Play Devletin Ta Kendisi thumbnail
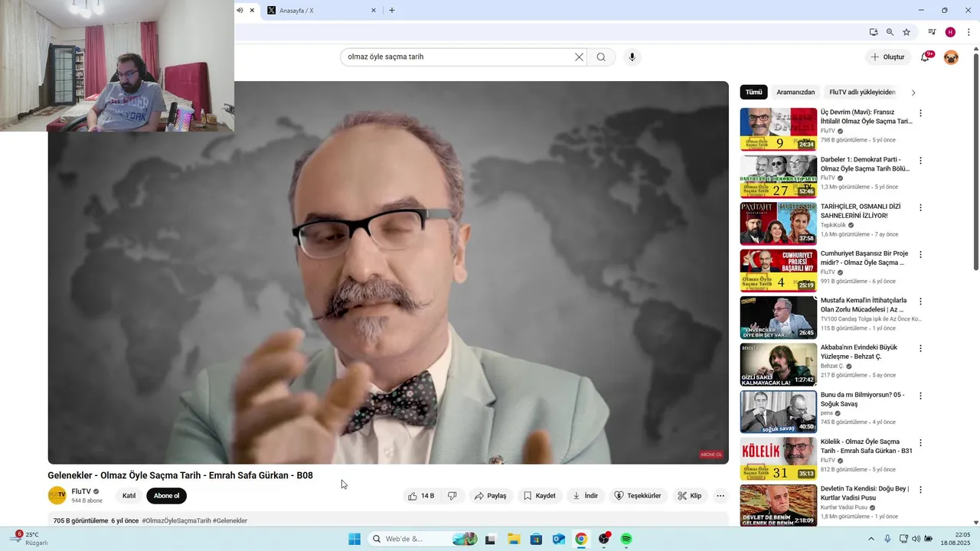980x551 pixels. (778, 506)
